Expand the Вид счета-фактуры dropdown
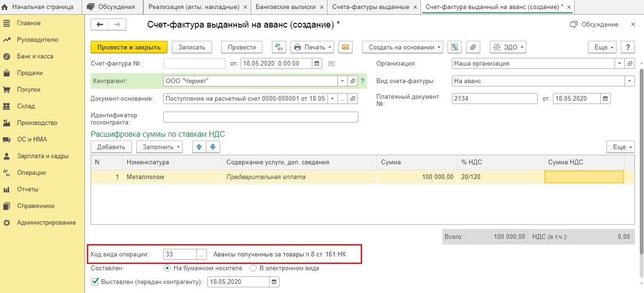644x293 pixels. tap(630, 81)
